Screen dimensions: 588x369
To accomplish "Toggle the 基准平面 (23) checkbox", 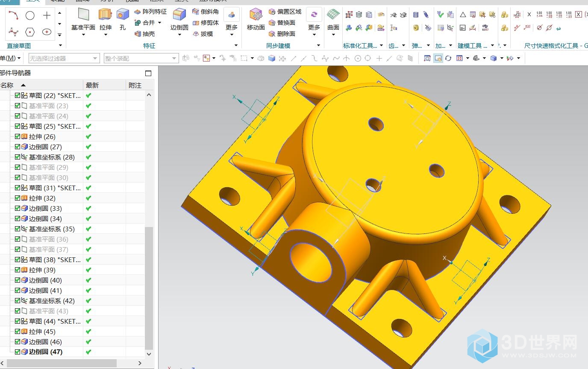I will pos(18,106).
